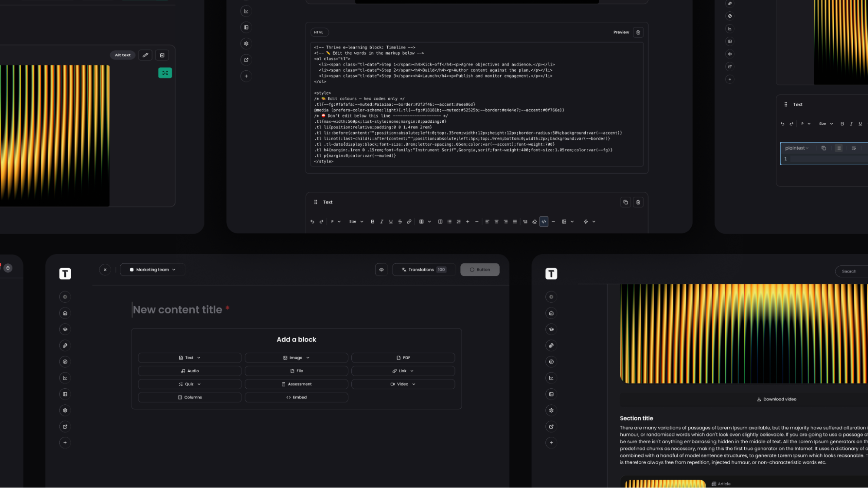Image resolution: width=868 pixels, height=488 pixels.
Task: Expand image with the green fullscreen icon
Action: click(x=165, y=73)
